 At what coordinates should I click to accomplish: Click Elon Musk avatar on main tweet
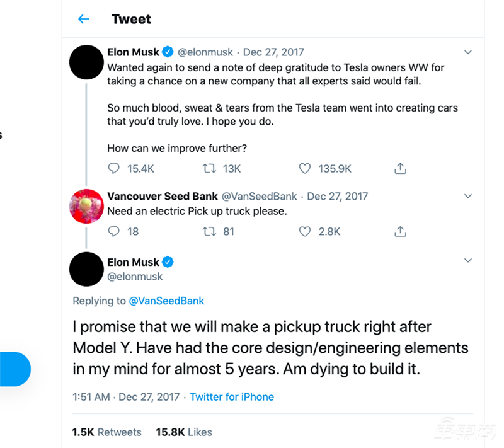tap(86, 269)
